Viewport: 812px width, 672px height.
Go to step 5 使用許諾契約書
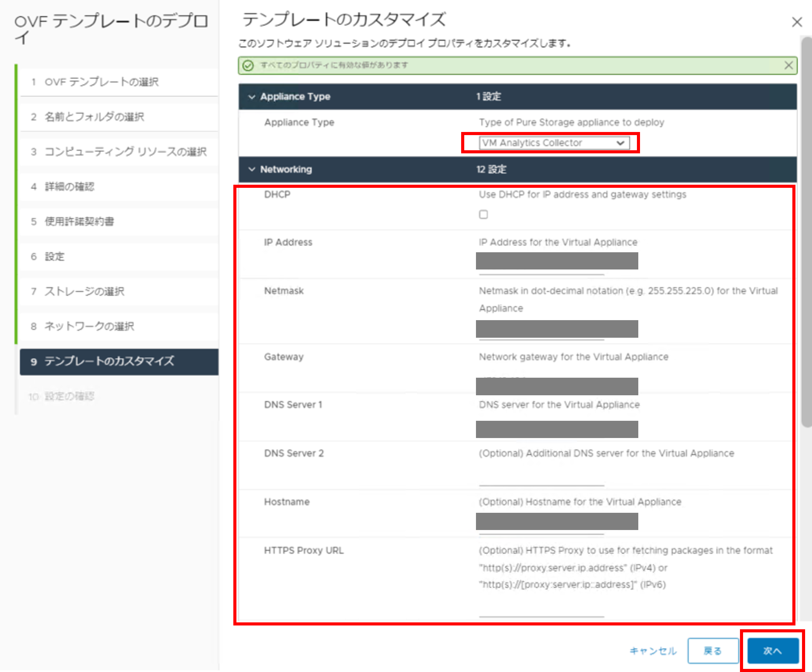point(79,222)
